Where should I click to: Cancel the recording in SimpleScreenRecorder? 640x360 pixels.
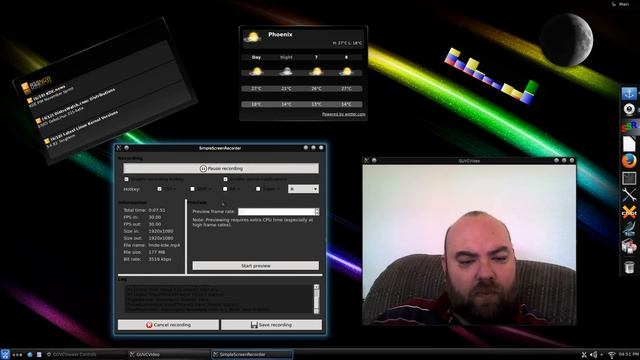point(168,325)
